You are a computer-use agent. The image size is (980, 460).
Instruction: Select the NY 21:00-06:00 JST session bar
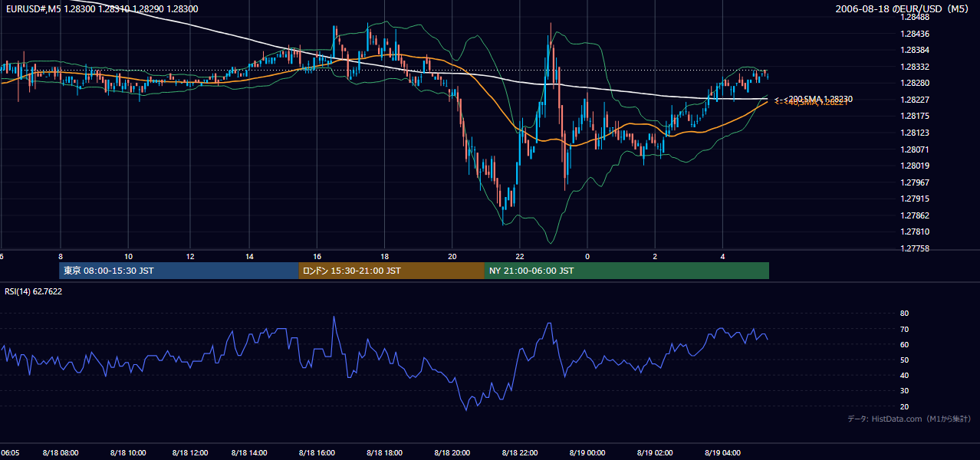pos(626,271)
